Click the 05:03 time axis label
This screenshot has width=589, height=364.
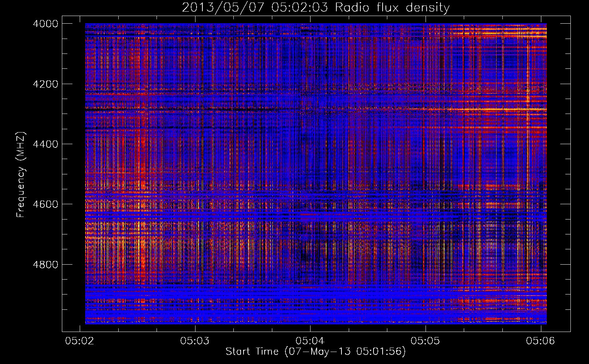195,341
